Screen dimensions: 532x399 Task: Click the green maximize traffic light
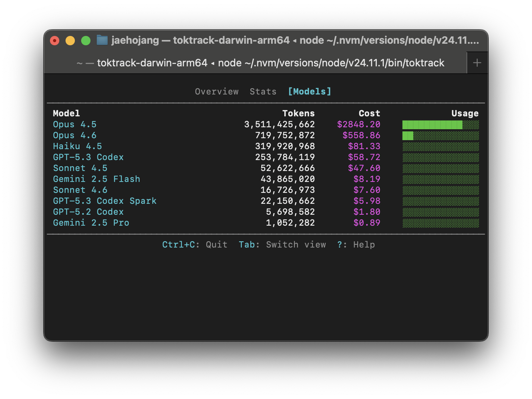86,40
